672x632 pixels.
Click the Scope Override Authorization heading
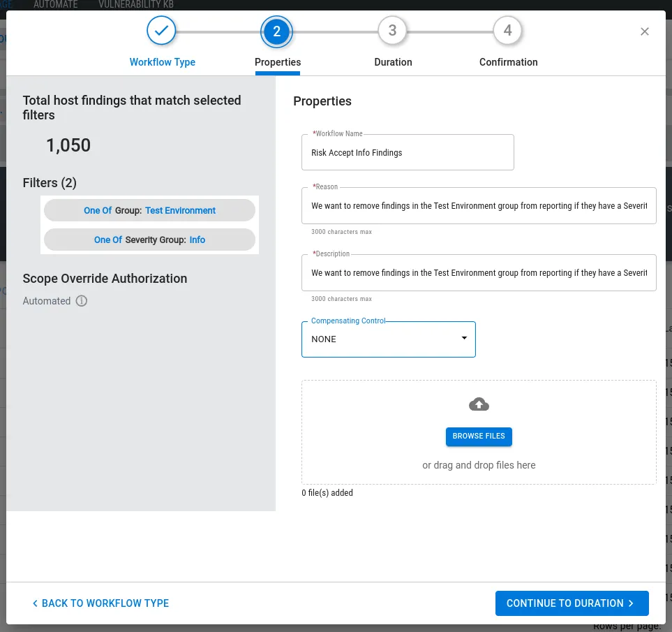(105, 279)
